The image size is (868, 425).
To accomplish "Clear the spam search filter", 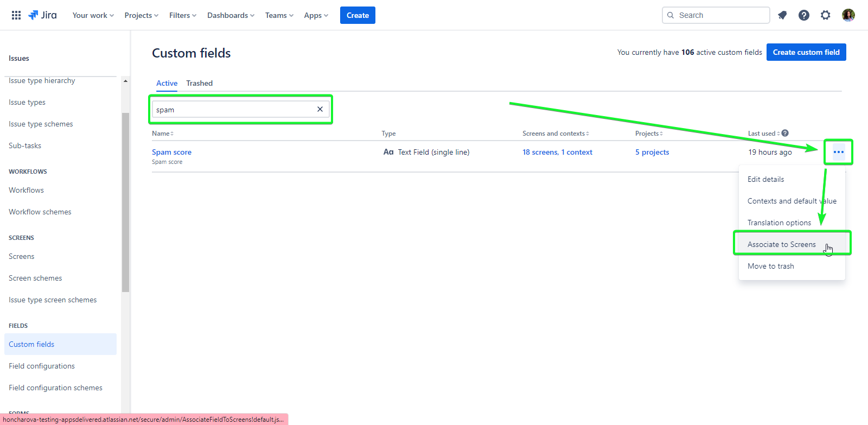I will [x=320, y=109].
